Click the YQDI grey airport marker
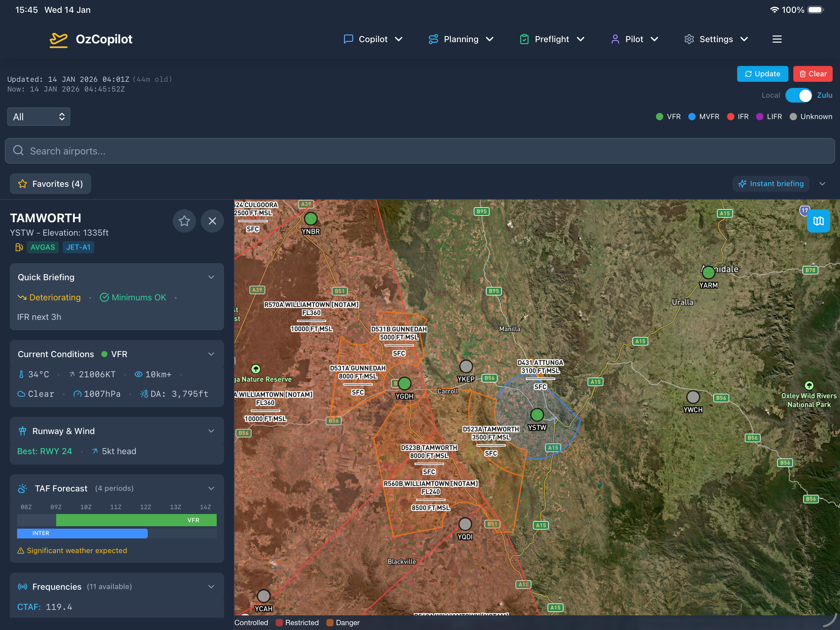This screenshot has height=630, width=840. 465,524
